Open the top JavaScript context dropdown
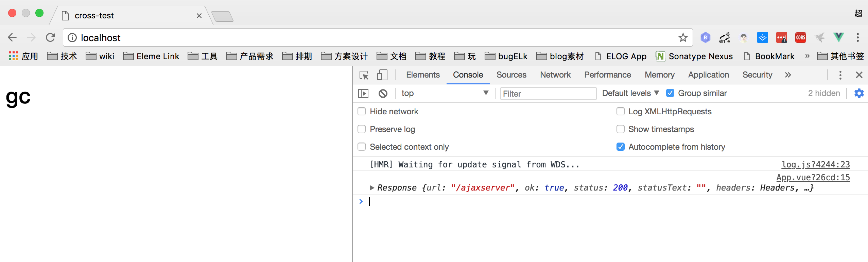Image resolution: width=868 pixels, height=262 pixels. (444, 93)
